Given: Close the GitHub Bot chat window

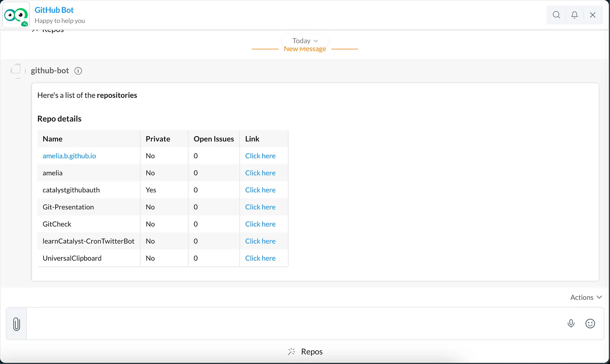Looking at the screenshot, I should click(593, 15).
